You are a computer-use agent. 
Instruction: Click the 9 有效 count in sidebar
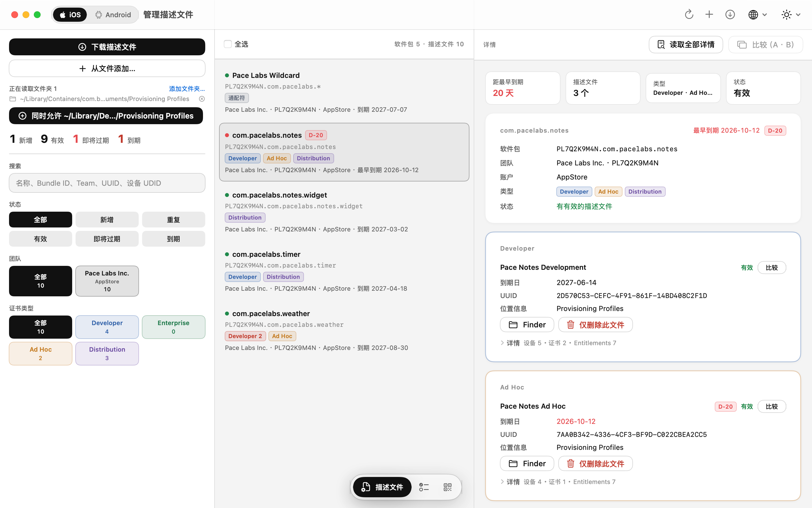click(52, 139)
